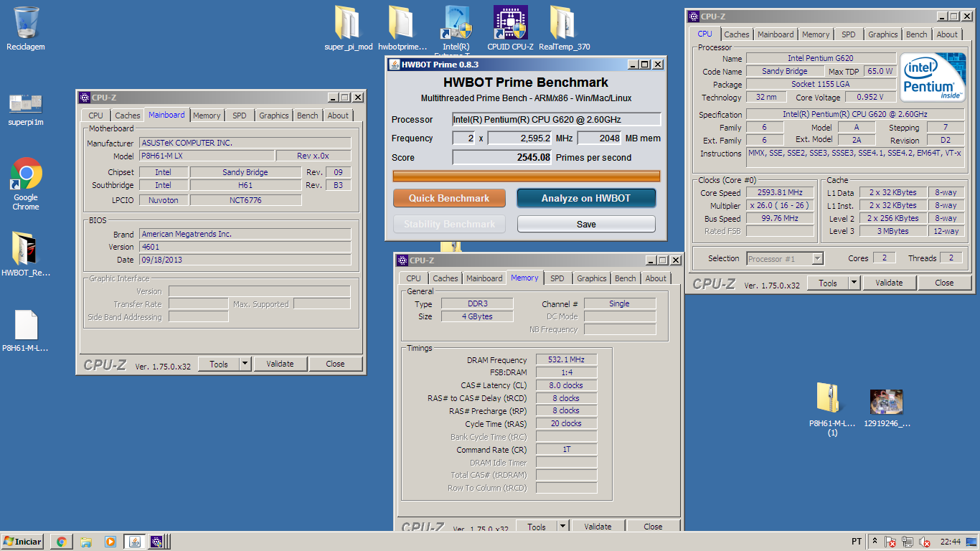The height and width of the screenshot is (551, 980).
Task: Open SPD tab in Memory CPU-Z window
Action: [x=557, y=278]
